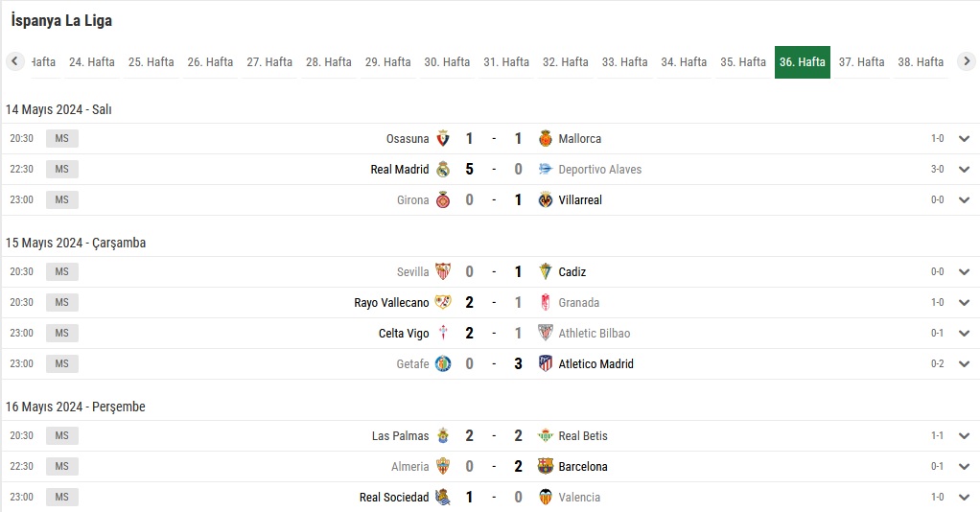Click the Real Madrid club crest

click(443, 170)
